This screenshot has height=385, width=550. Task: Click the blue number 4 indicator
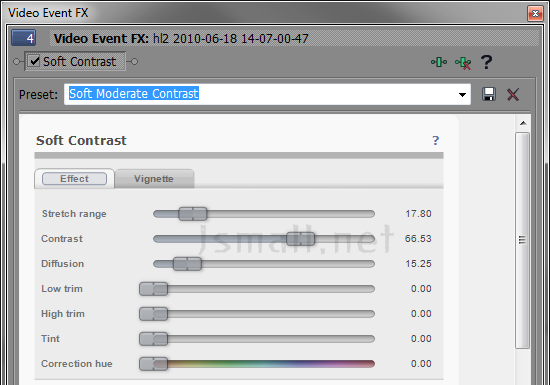click(x=24, y=38)
